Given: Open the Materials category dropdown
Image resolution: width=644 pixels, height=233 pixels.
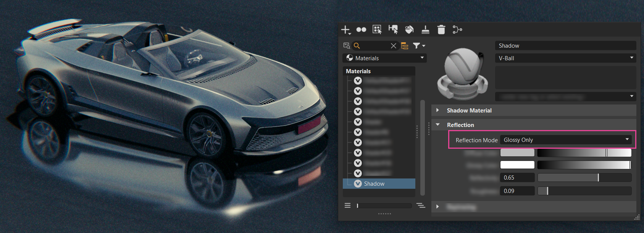Looking at the screenshot, I should click(x=384, y=58).
